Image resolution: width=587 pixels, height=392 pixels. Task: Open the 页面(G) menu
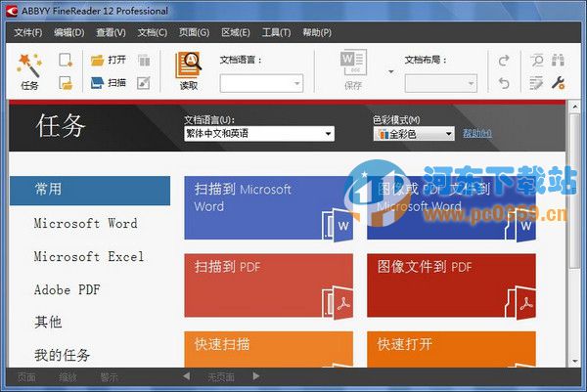194,32
